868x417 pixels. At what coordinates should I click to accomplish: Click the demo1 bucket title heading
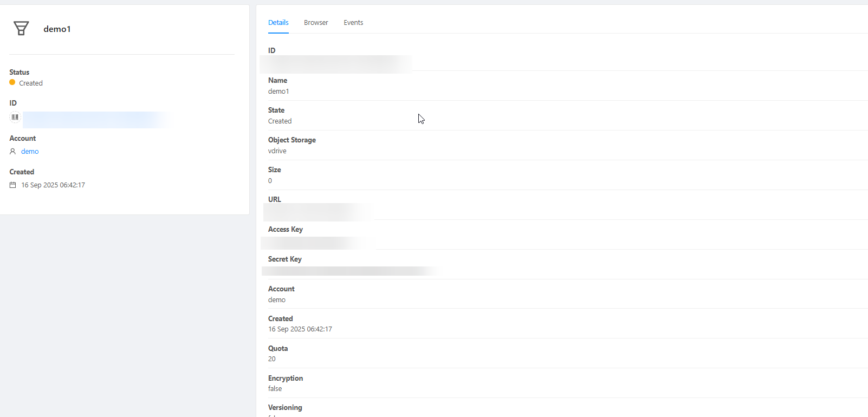click(57, 29)
